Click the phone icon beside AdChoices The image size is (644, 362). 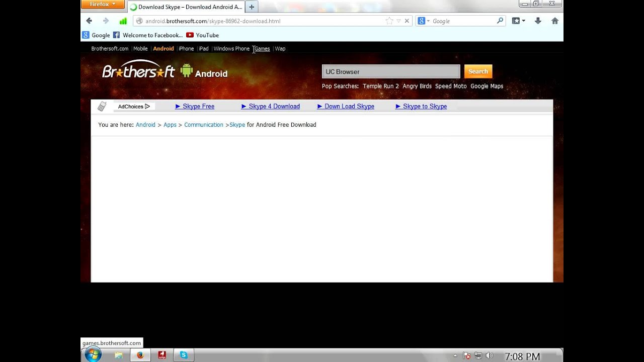click(102, 106)
